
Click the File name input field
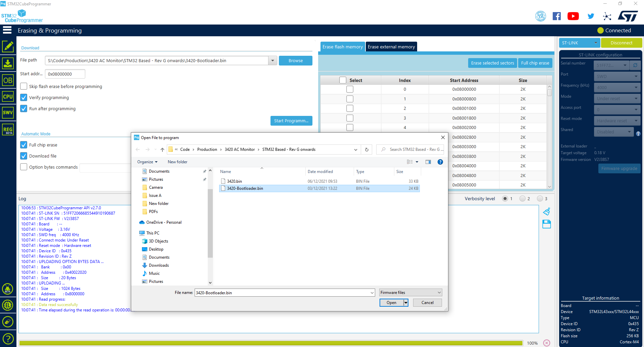click(x=285, y=293)
